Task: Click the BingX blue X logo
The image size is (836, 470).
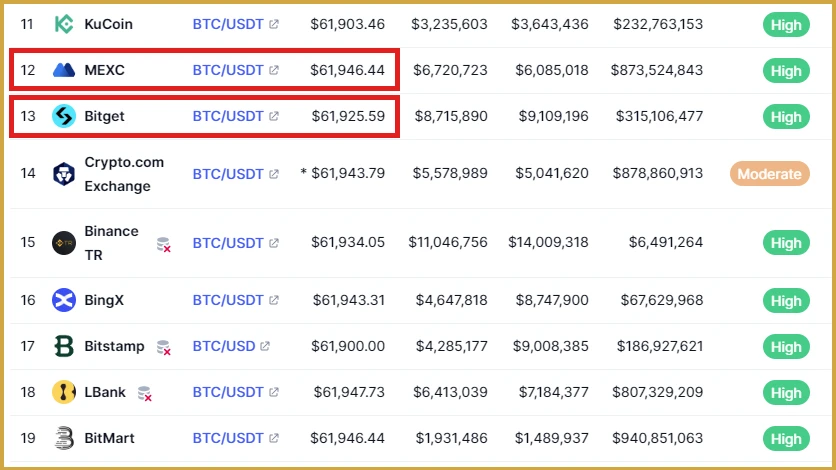Action: (64, 300)
